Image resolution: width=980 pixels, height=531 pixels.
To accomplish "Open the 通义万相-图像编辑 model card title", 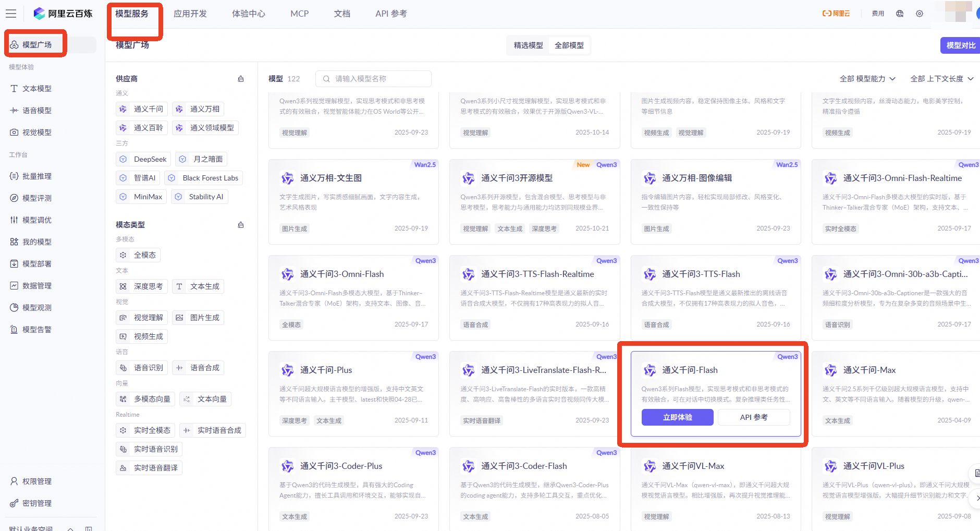I will coord(697,178).
